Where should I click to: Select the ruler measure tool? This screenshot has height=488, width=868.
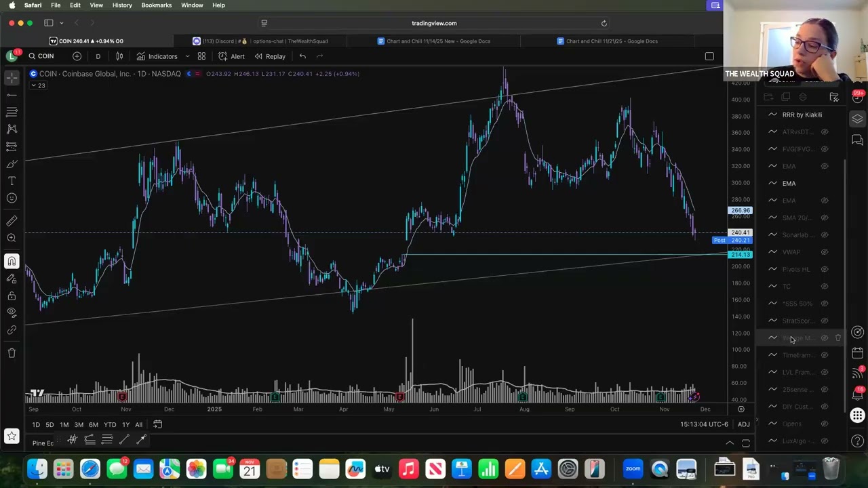[x=12, y=221]
